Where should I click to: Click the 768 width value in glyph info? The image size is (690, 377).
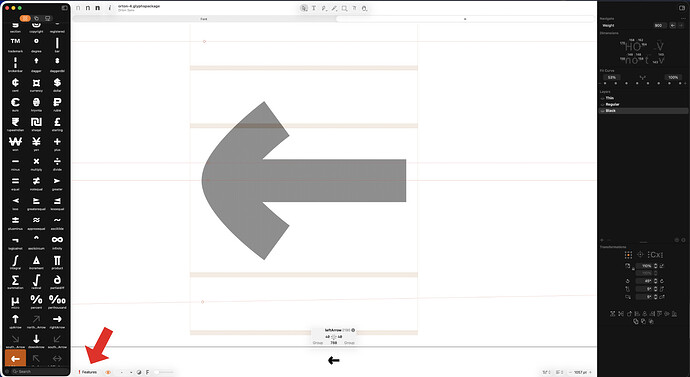tap(334, 343)
